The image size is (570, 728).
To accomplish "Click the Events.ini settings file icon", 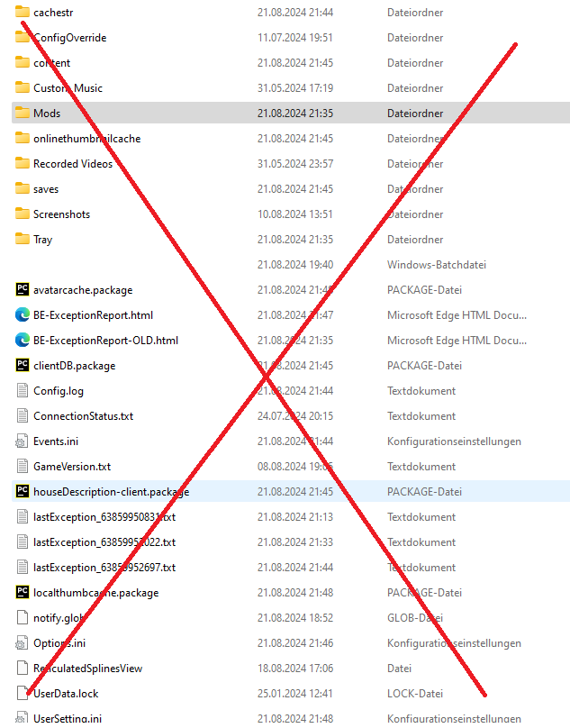I will point(23,441).
